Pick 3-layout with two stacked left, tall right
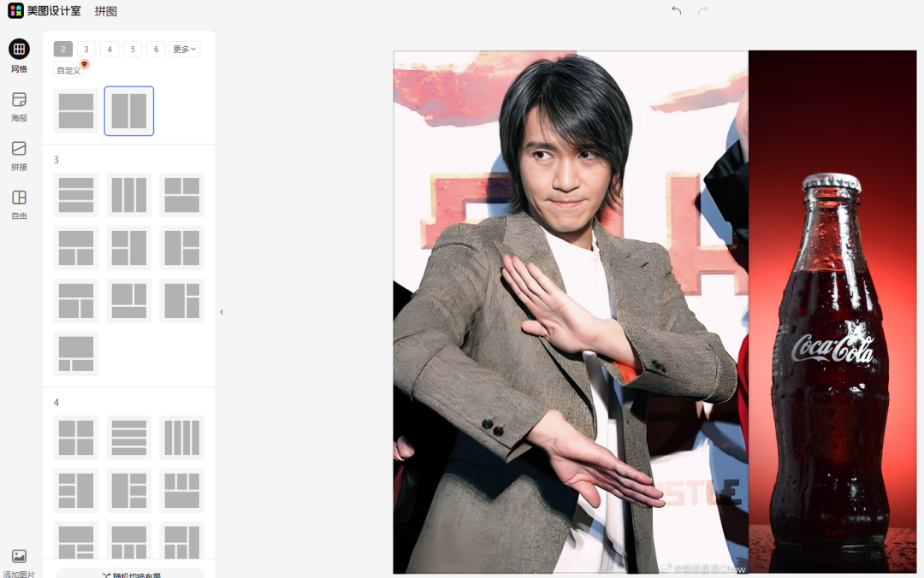924x578 pixels. (129, 248)
